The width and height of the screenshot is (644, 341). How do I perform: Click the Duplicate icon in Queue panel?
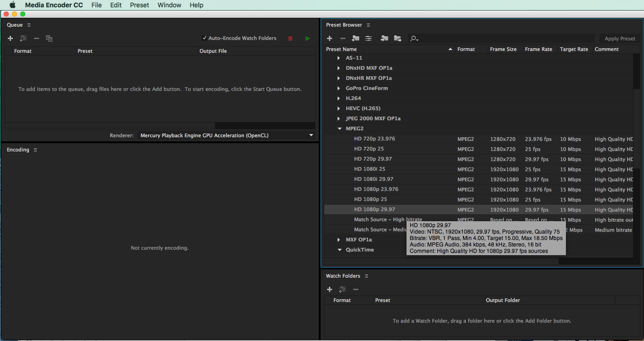[x=49, y=39]
